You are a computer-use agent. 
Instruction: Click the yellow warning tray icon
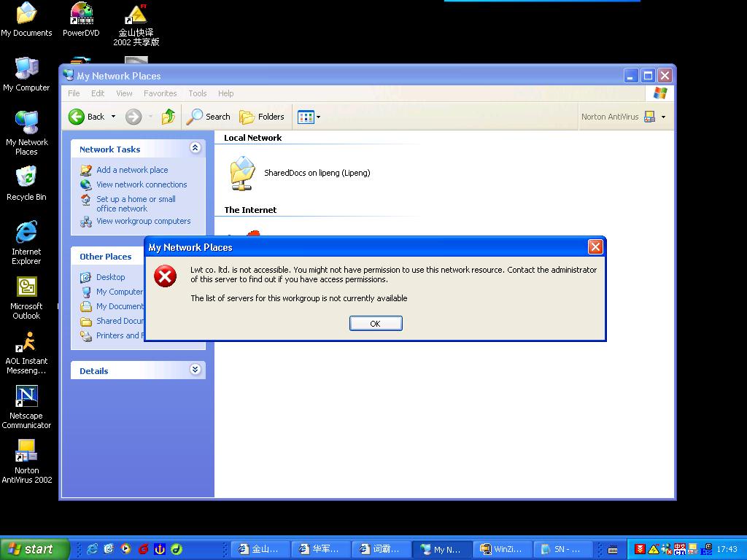point(653,549)
